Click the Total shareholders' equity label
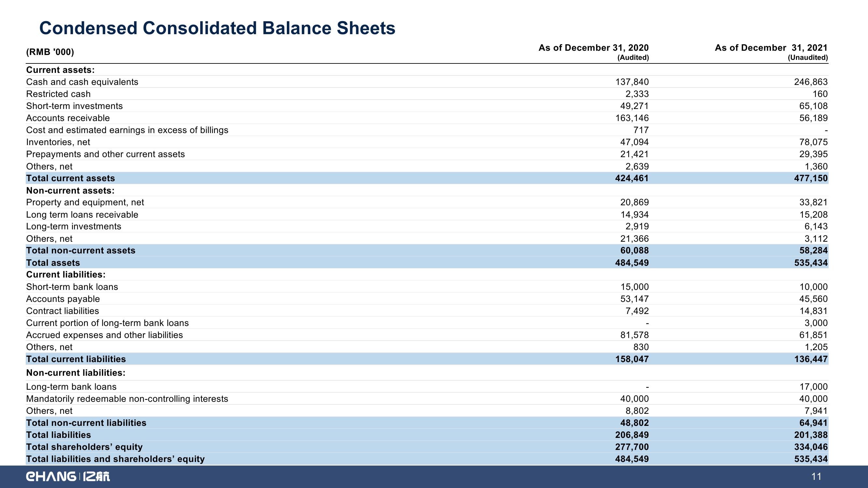 click(x=84, y=447)
